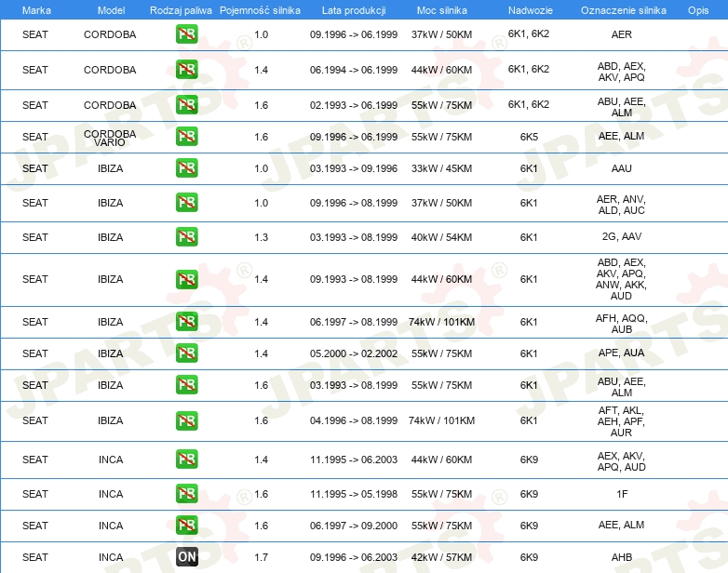
Task: Click the fuel icon for Inca 06.1997 row
Action: (x=186, y=526)
